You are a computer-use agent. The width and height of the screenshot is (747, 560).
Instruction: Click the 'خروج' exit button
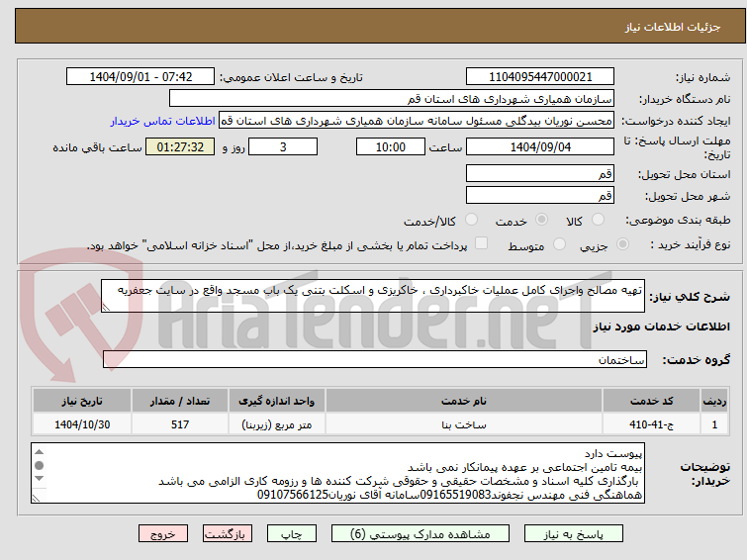pos(163,534)
